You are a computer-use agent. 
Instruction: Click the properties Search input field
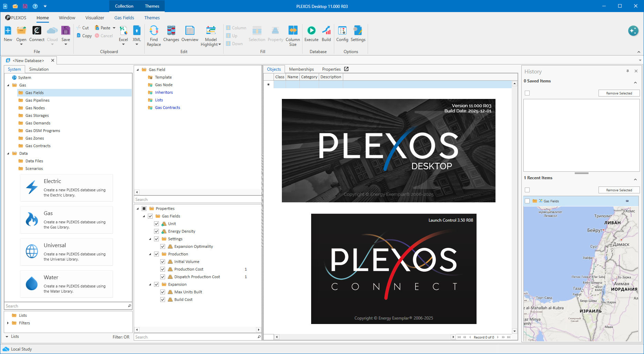pos(196,337)
